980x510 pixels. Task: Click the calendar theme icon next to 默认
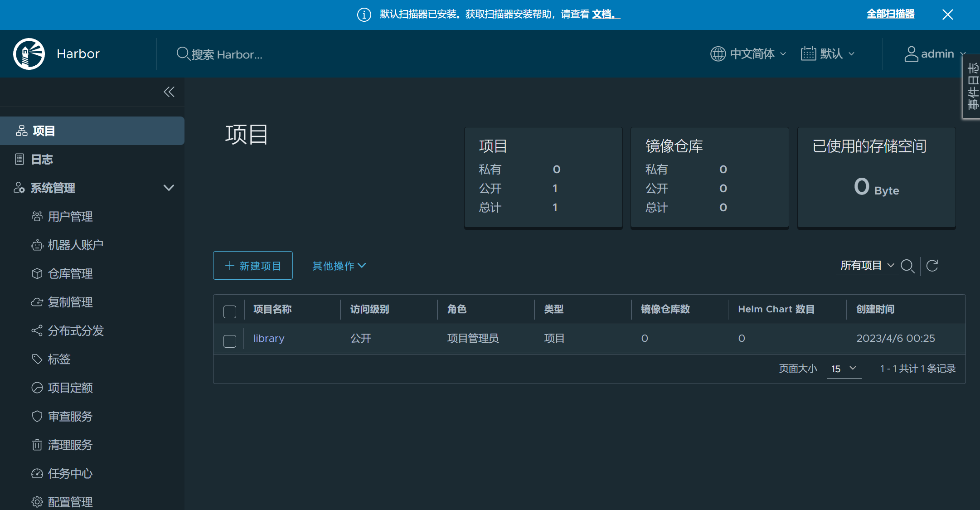(808, 54)
